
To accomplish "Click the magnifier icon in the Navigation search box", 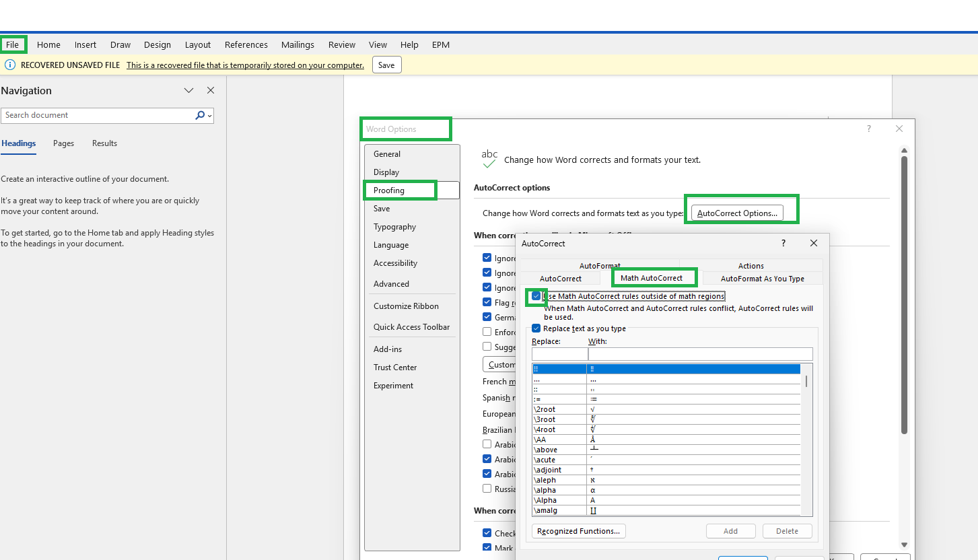I will (199, 115).
